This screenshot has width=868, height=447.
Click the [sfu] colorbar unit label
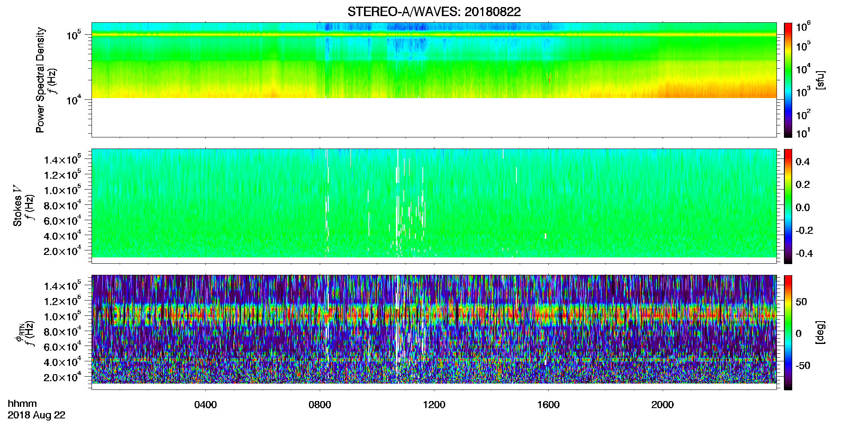coord(820,80)
